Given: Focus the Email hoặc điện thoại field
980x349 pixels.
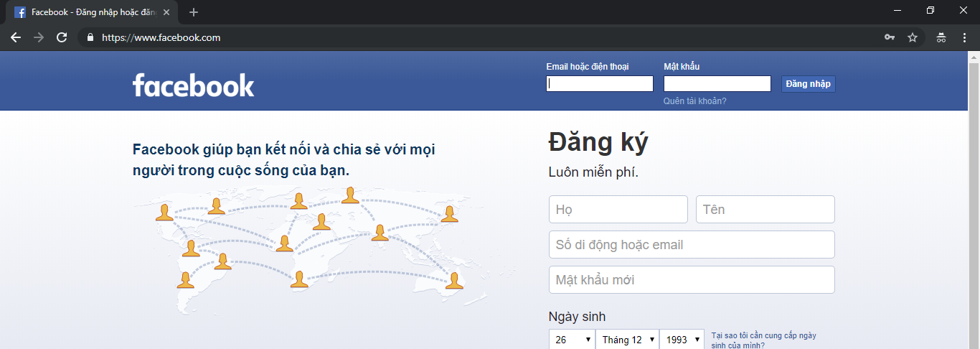Looking at the screenshot, I should coord(600,84).
